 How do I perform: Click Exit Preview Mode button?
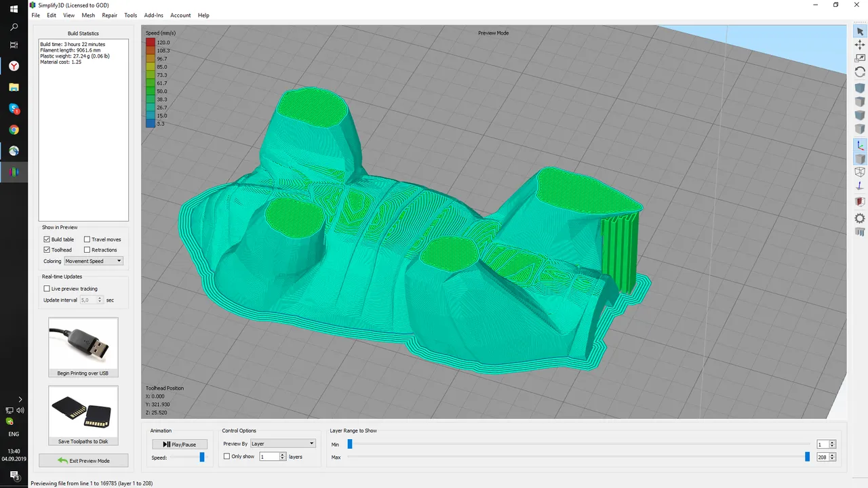tap(83, 460)
